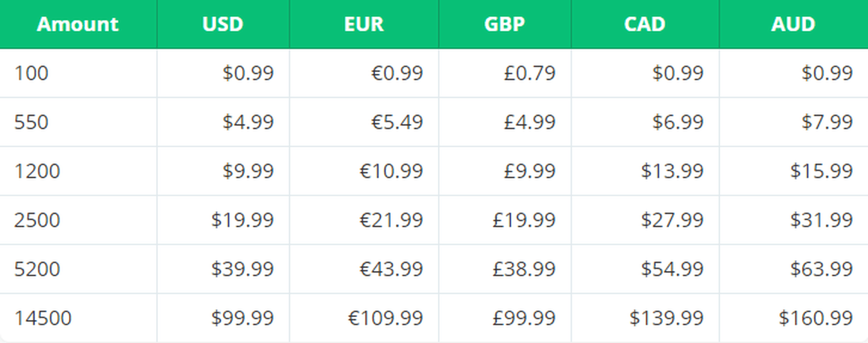Click the Amount column header

point(78,24)
